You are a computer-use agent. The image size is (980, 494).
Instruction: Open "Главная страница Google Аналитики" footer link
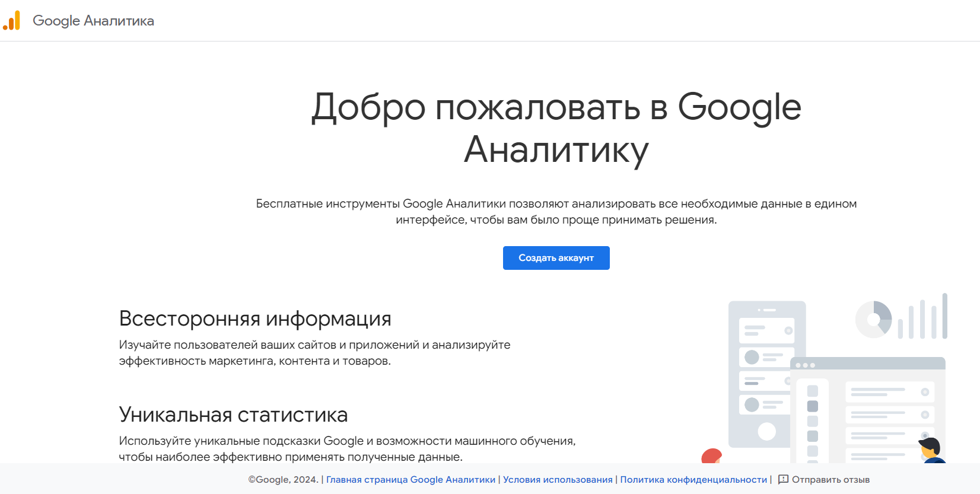coord(411,480)
